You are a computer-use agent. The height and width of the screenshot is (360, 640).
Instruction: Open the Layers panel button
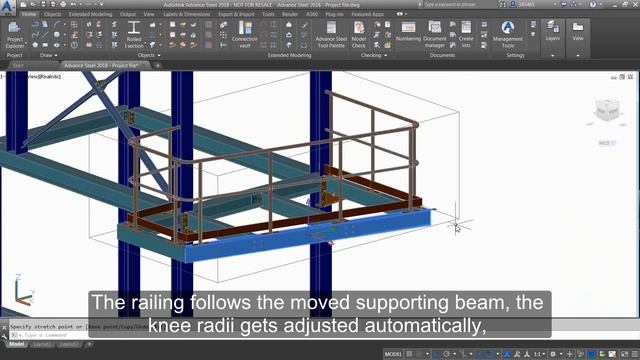(x=553, y=31)
